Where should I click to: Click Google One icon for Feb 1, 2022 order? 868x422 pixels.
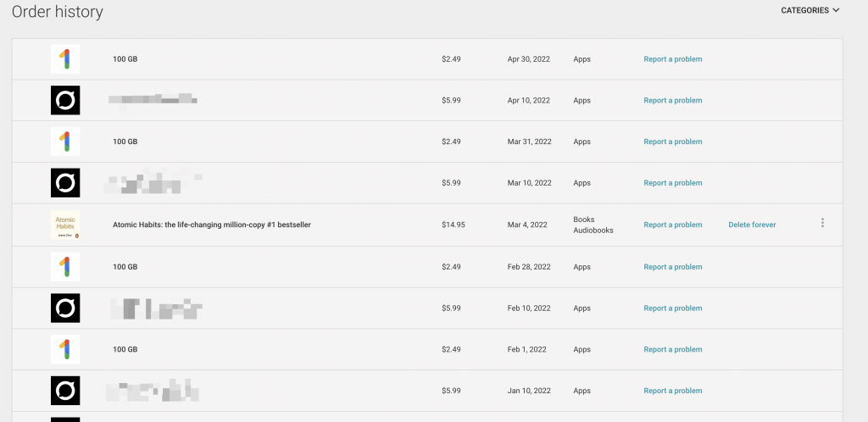pyautogui.click(x=65, y=349)
